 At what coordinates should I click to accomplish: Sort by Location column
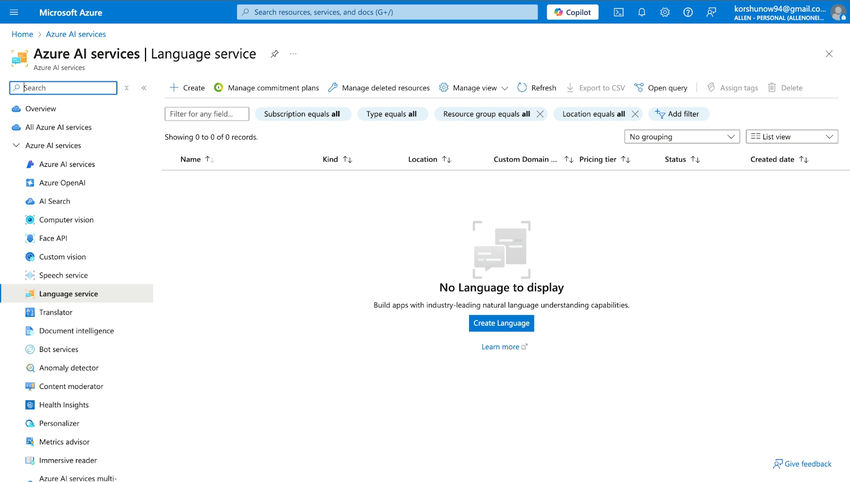pos(429,159)
